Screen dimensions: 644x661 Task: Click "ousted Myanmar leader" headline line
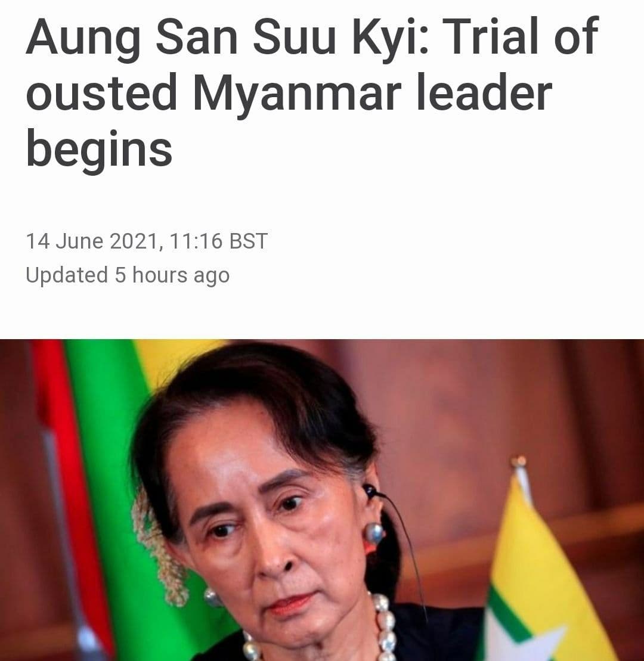[289, 93]
